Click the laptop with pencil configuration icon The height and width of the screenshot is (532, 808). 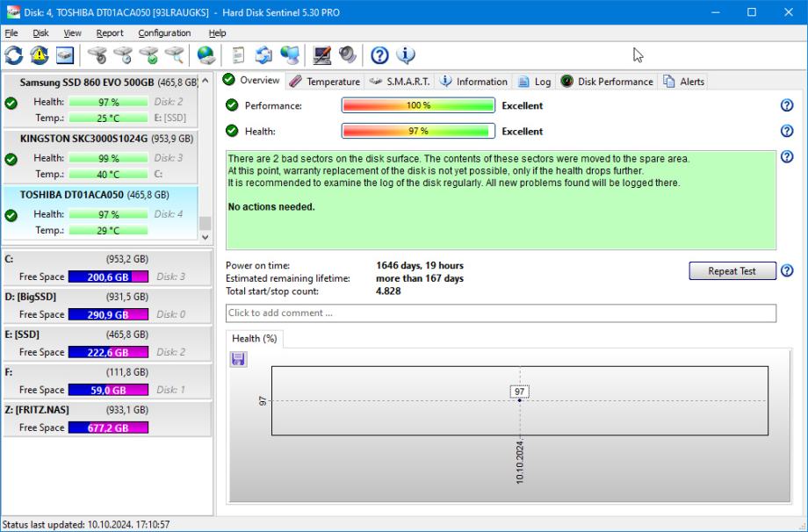322,55
